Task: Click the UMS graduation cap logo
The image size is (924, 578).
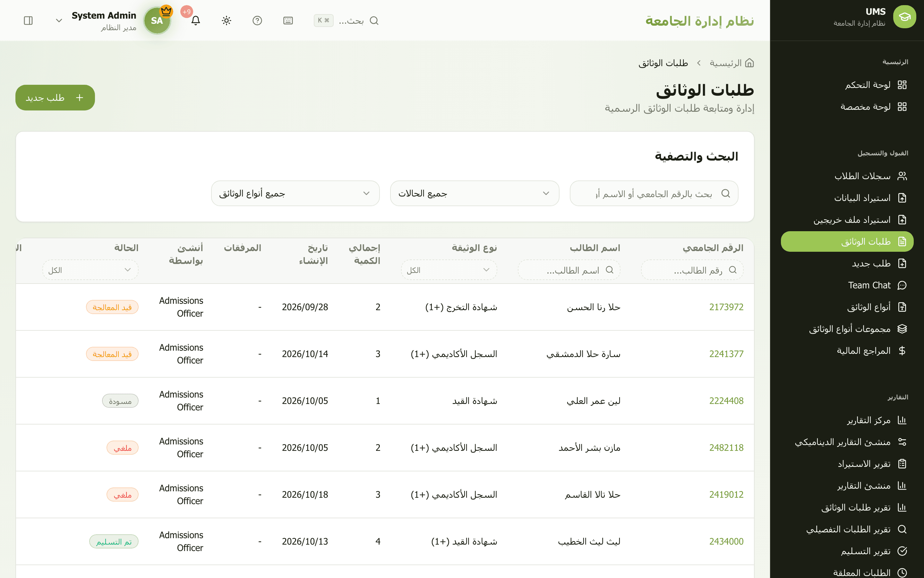Action: point(904,17)
